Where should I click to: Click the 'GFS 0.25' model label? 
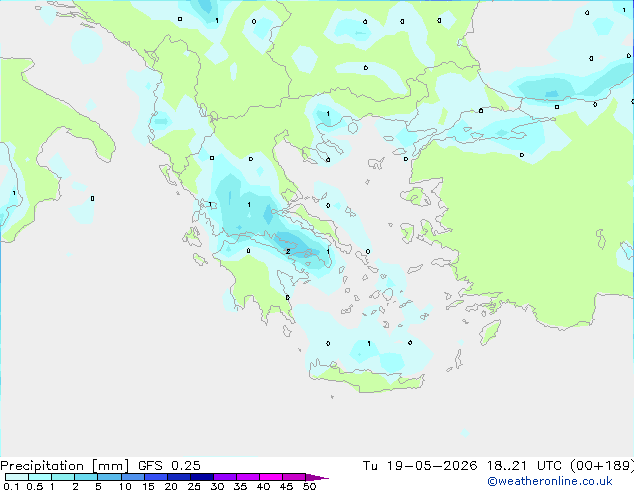tap(169, 466)
